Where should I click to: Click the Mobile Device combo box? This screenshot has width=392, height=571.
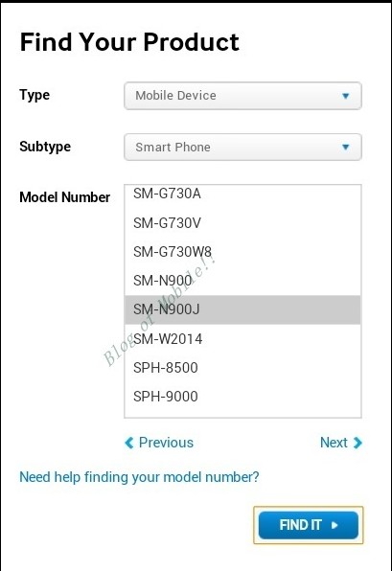point(242,96)
